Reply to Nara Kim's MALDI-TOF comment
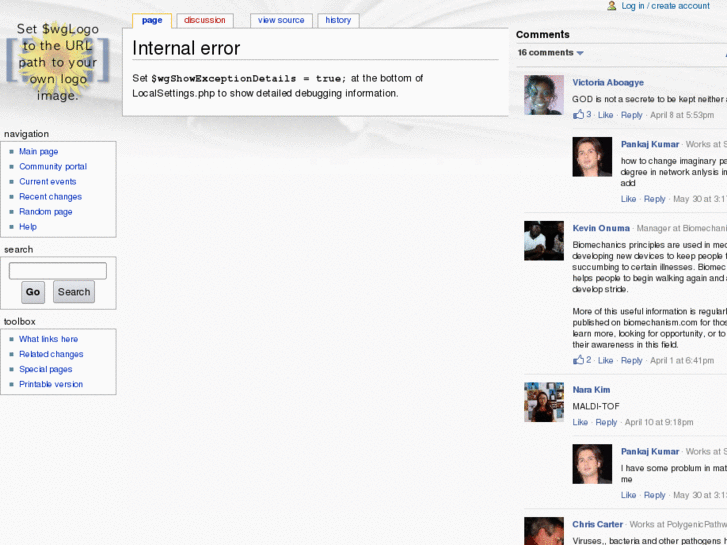Screen dimensions: 727x545 (606, 422)
